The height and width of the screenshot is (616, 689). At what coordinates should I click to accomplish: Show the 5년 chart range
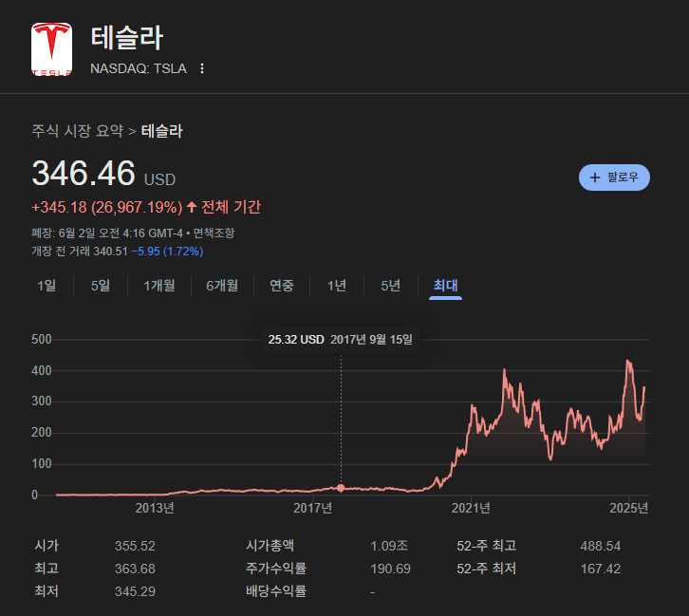[391, 286]
